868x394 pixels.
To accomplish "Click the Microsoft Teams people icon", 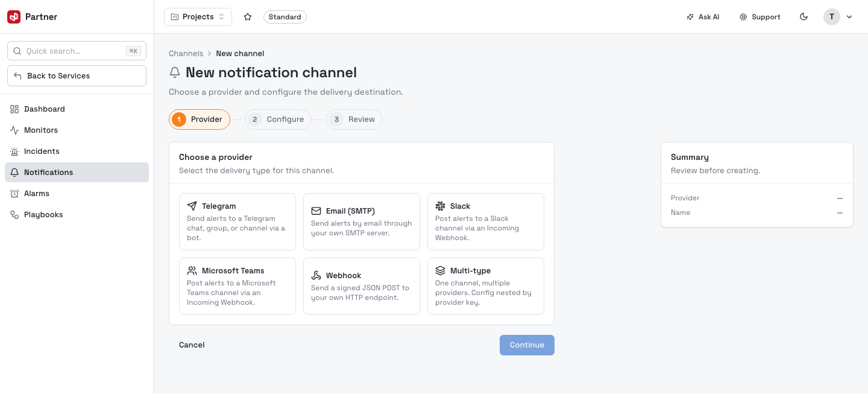I will pyautogui.click(x=192, y=271).
